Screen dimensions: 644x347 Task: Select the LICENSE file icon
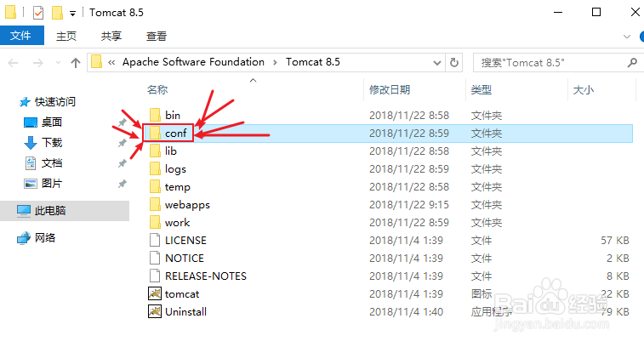point(155,240)
